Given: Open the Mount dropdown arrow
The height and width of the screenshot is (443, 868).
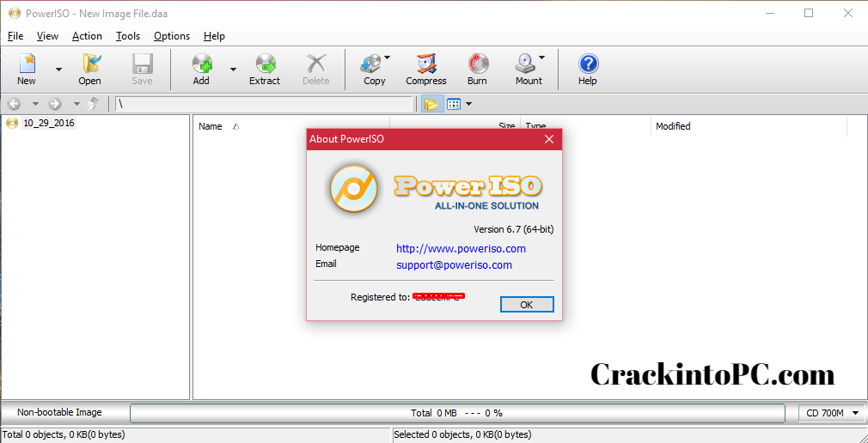Looking at the screenshot, I should point(542,57).
